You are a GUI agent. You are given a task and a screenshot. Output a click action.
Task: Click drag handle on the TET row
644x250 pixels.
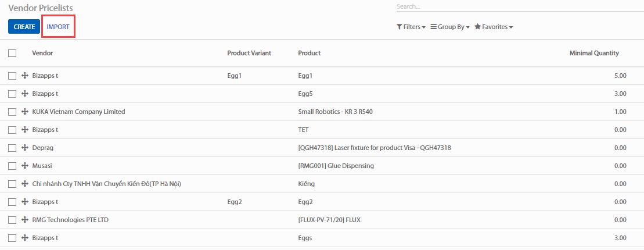tap(25, 130)
